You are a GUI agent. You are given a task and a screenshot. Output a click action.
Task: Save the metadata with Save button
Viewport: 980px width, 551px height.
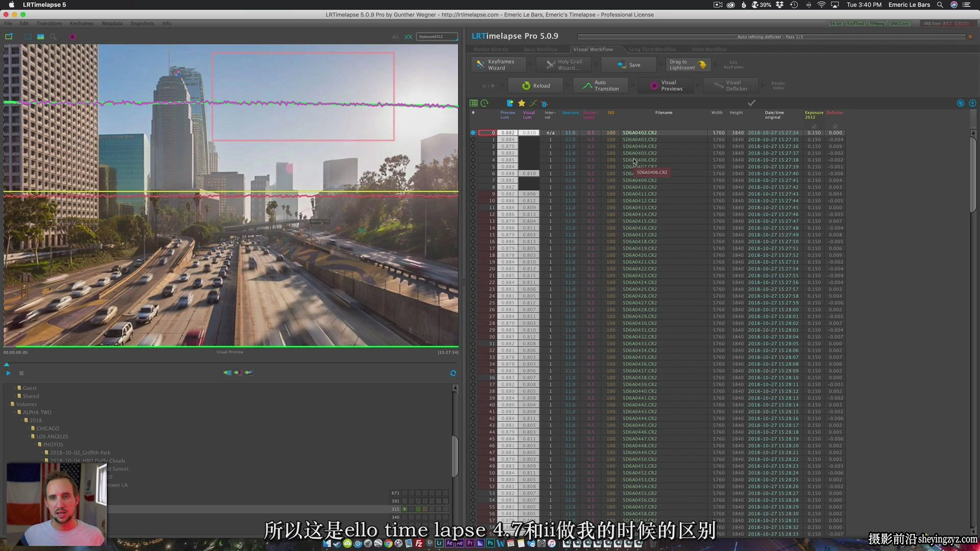[x=629, y=65]
